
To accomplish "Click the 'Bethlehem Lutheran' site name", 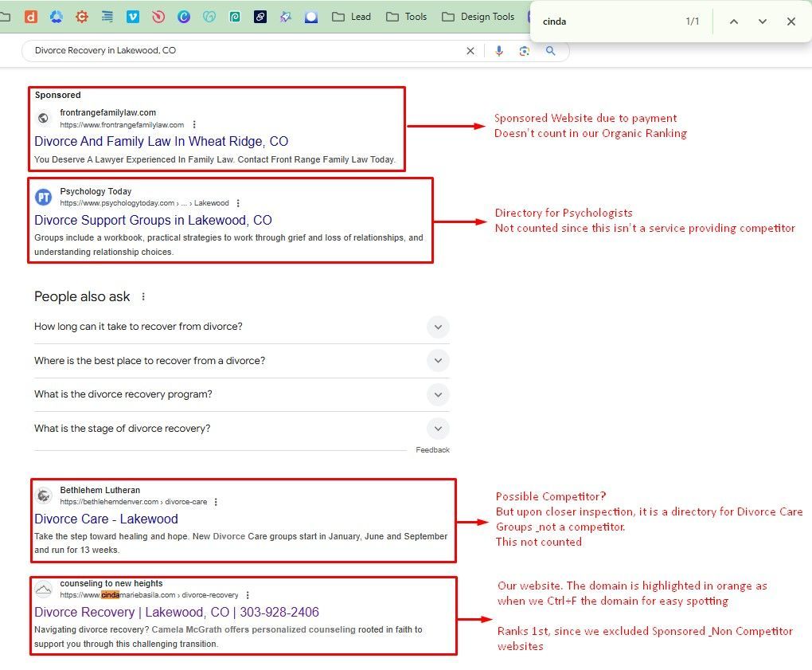I will coord(100,490).
